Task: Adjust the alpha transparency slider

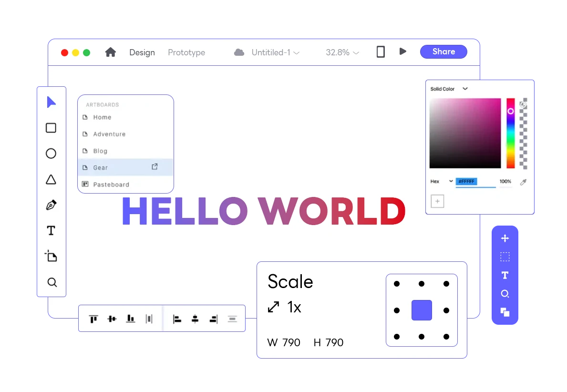Action: [523, 133]
